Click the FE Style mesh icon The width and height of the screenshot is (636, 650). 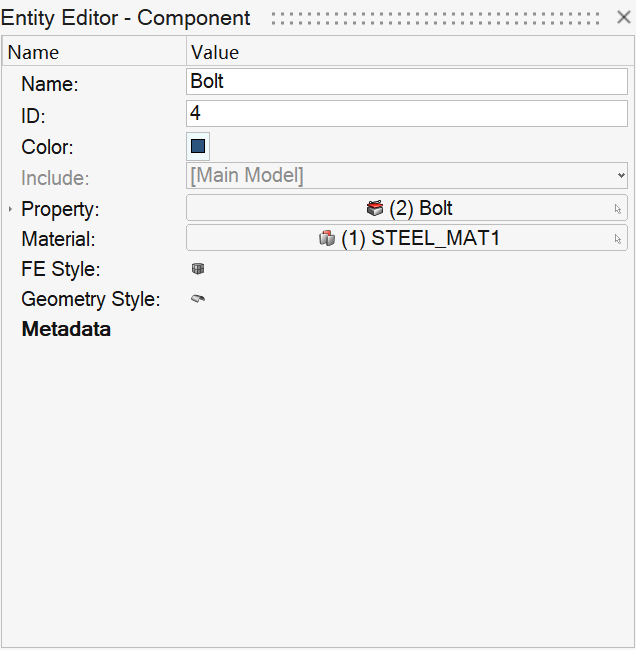(x=198, y=269)
